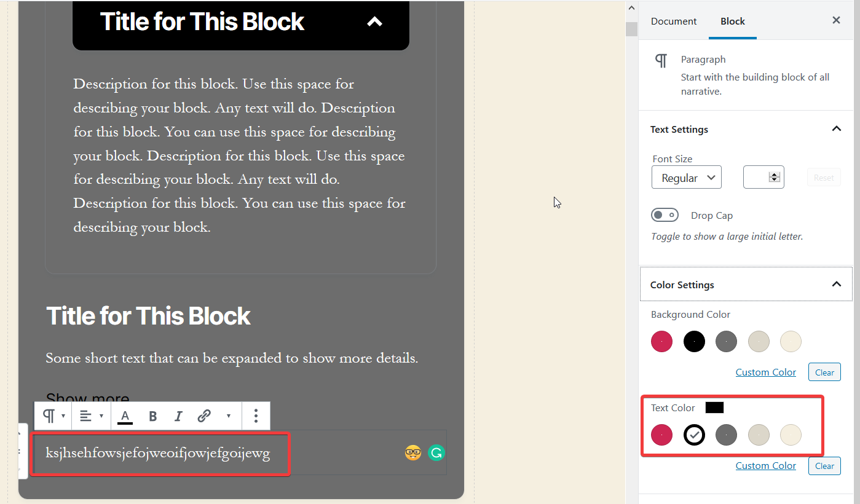The height and width of the screenshot is (504, 860).
Task: Pick the cream background color swatch
Action: tap(791, 341)
